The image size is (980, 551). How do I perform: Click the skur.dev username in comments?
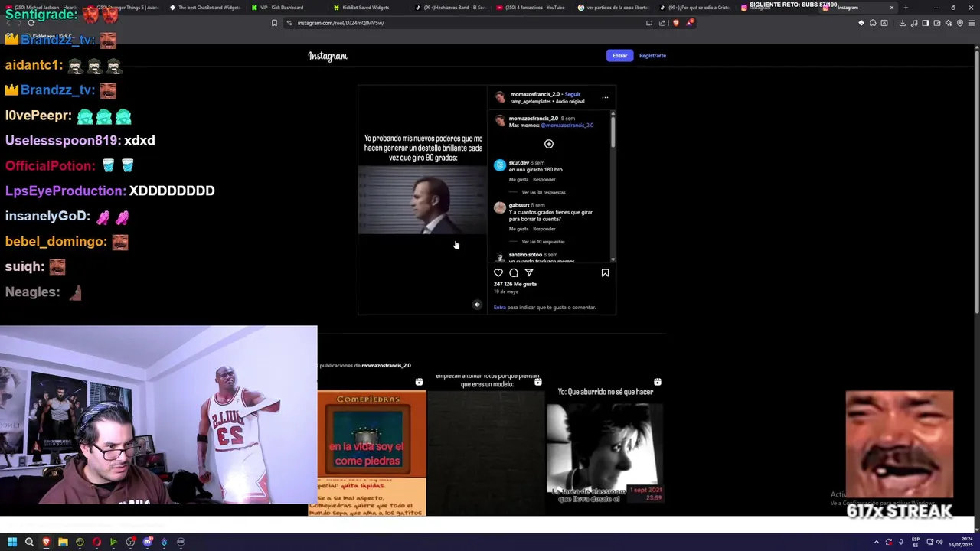click(x=519, y=162)
